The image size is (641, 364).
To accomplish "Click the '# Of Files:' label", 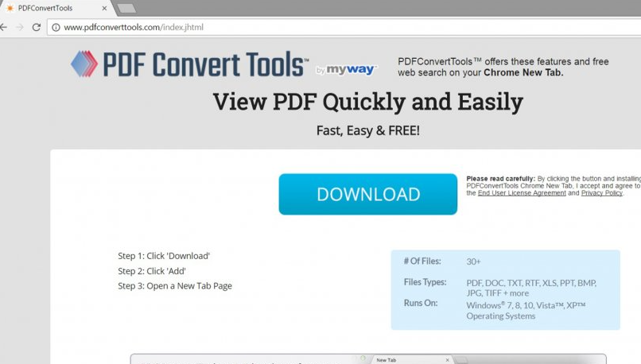I will (422, 261).
